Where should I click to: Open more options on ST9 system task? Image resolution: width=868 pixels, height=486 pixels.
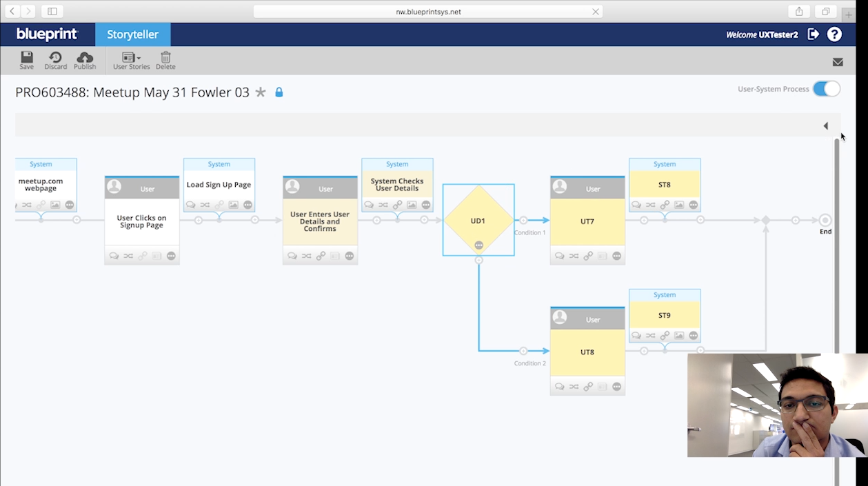694,336
